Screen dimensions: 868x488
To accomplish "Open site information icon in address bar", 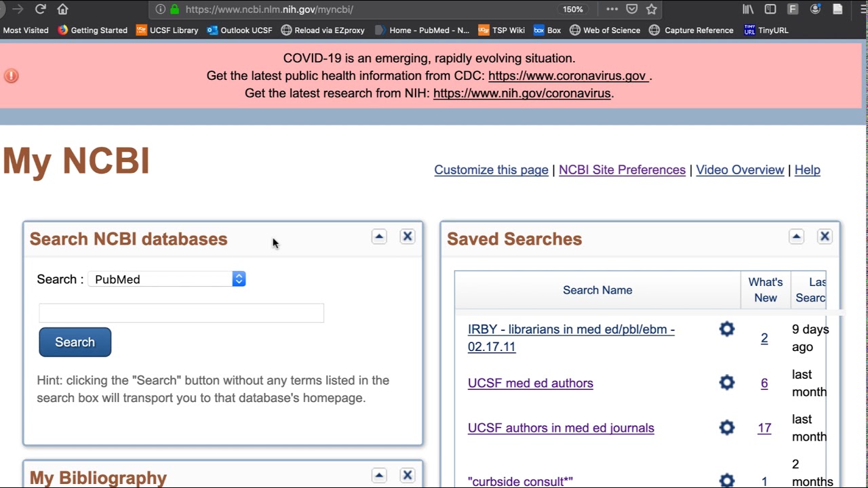I will pyautogui.click(x=161, y=9).
